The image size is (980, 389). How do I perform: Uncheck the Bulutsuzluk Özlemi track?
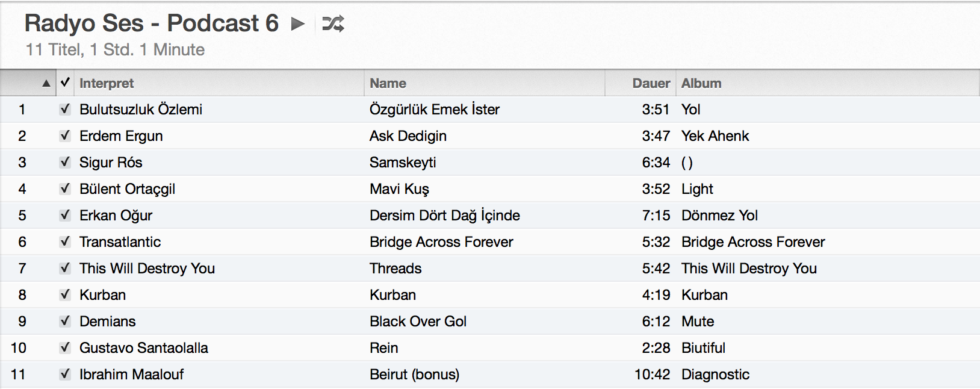coord(65,109)
